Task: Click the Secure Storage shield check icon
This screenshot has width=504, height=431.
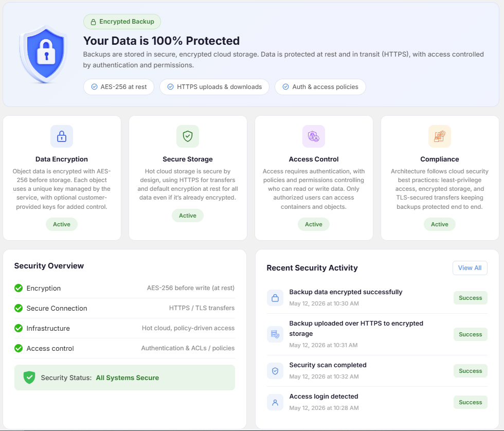Action: click(188, 136)
